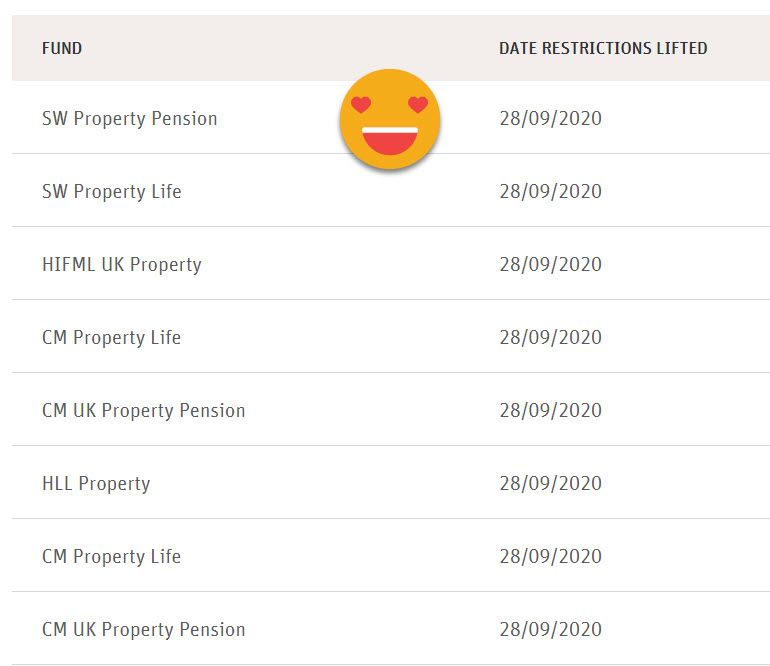The image size is (770, 666).
Task: Click the FUND column header
Action: [62, 48]
